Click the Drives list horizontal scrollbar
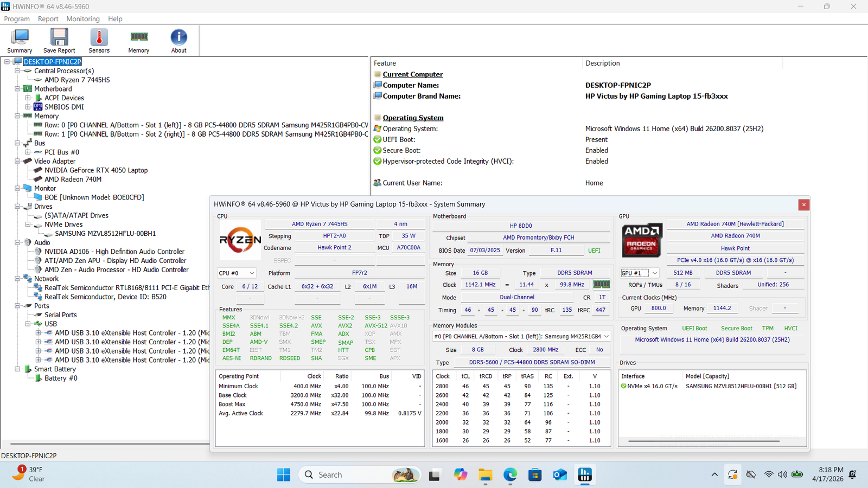The height and width of the screenshot is (488, 868). (703, 441)
